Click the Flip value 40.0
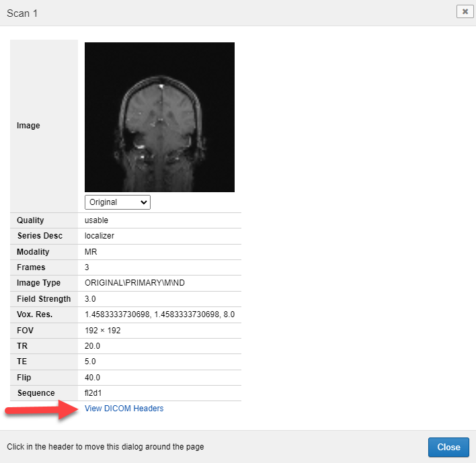Screen dimensions: 476x463 92,378
